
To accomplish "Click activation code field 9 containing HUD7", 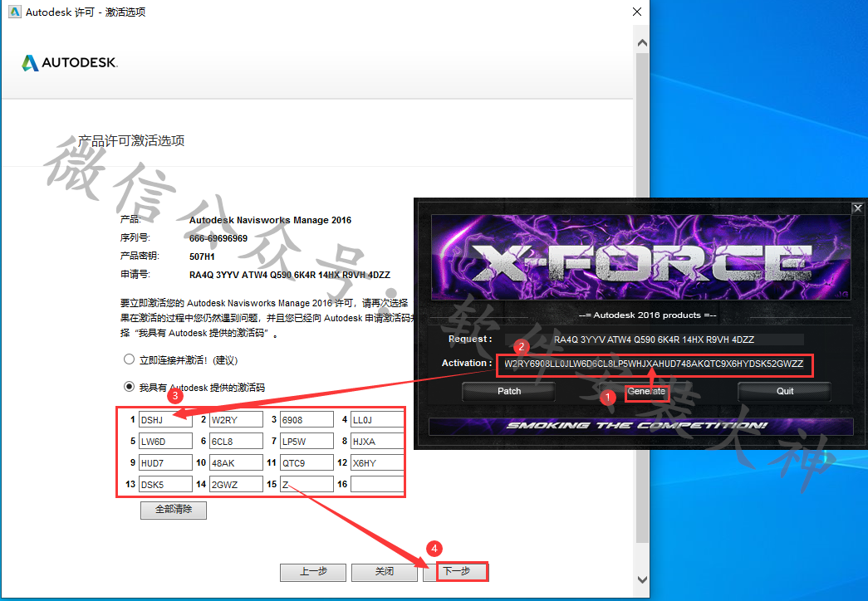I will pos(165,462).
